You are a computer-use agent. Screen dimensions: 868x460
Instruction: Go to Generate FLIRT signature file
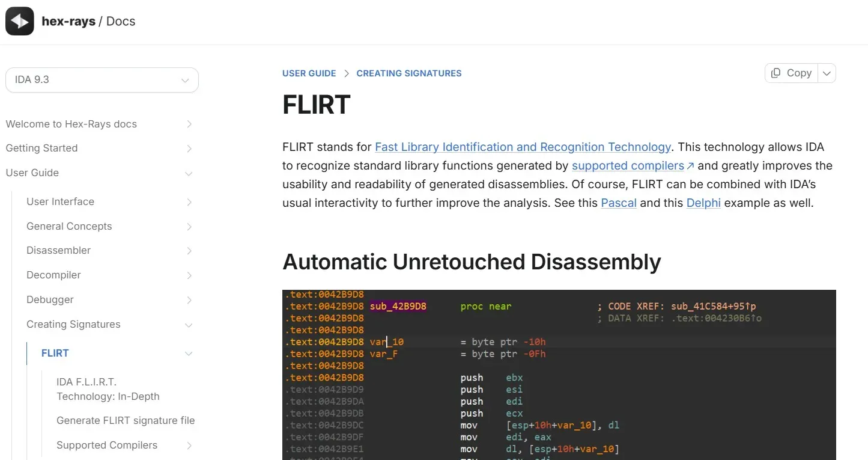(x=126, y=421)
